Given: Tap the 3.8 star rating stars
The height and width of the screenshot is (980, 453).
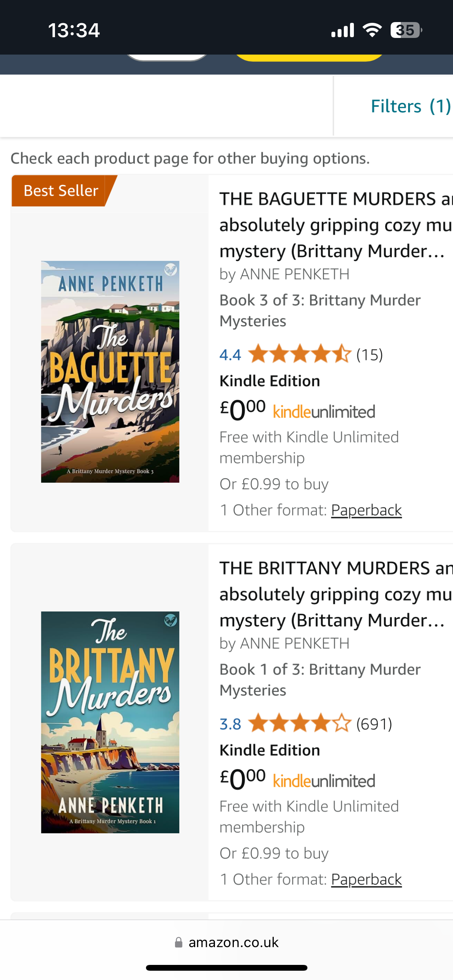Looking at the screenshot, I should tap(300, 723).
